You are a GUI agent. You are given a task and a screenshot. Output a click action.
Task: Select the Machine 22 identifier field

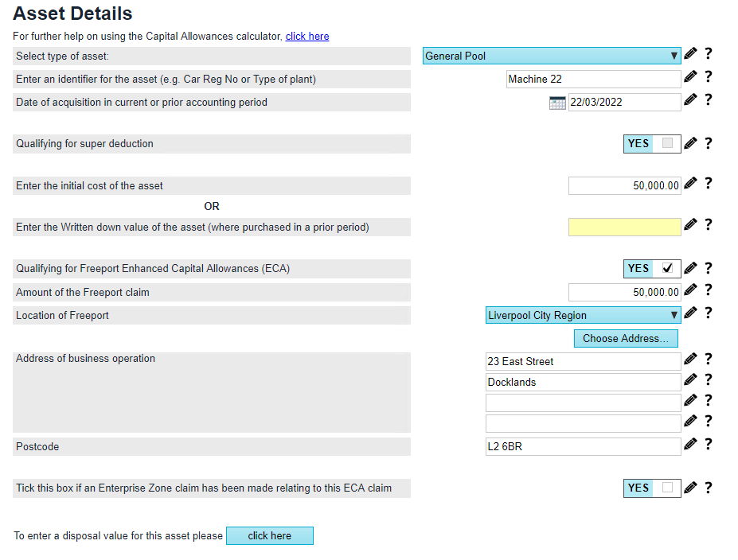593,78
